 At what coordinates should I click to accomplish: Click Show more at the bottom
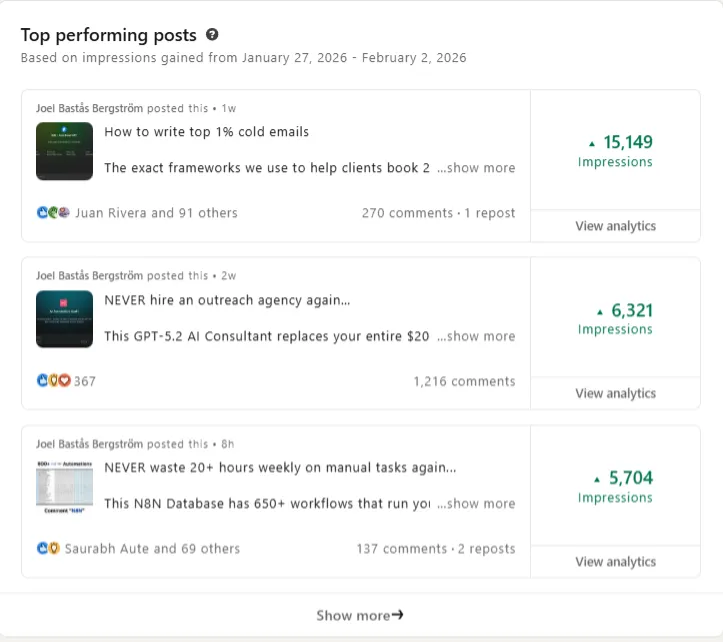coord(360,616)
